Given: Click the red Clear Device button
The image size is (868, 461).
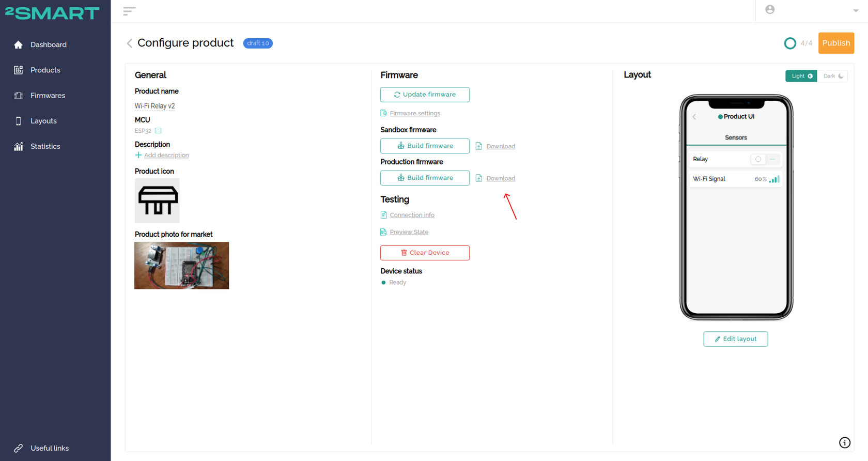Looking at the screenshot, I should click(425, 253).
